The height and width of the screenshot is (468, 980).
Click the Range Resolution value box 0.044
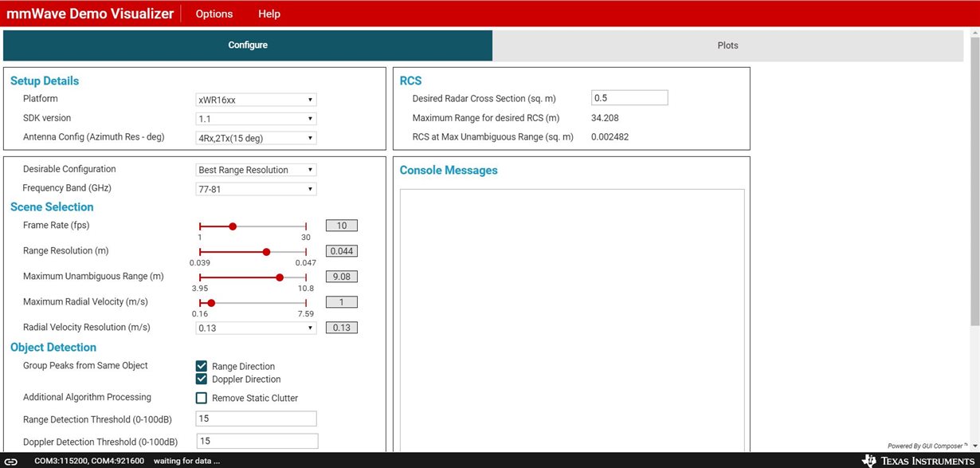coord(341,251)
